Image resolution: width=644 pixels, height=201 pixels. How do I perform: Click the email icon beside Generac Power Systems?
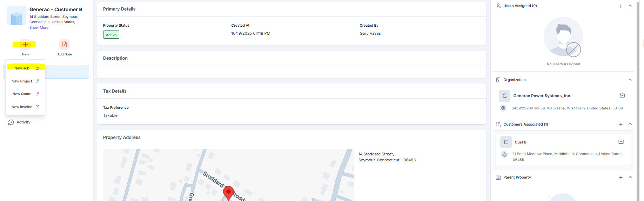pos(622,96)
